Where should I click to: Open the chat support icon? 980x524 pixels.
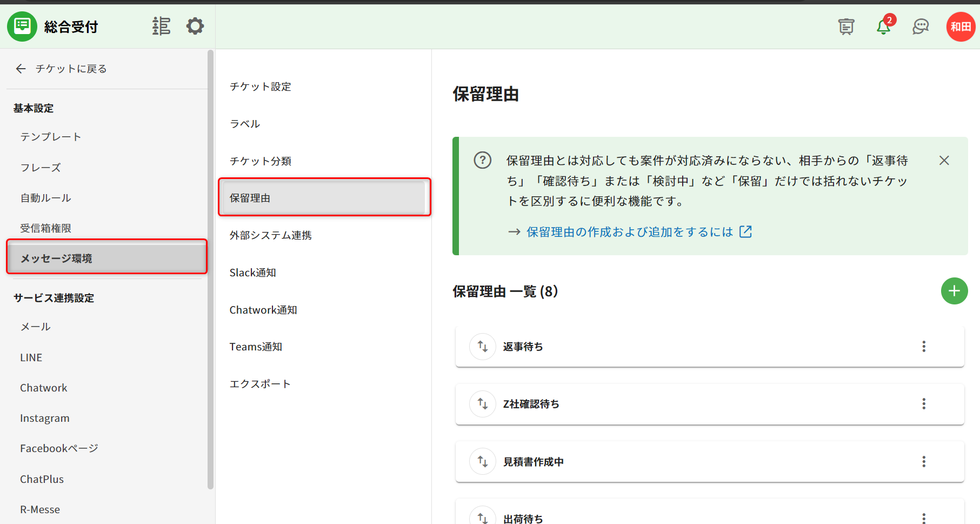point(921,26)
